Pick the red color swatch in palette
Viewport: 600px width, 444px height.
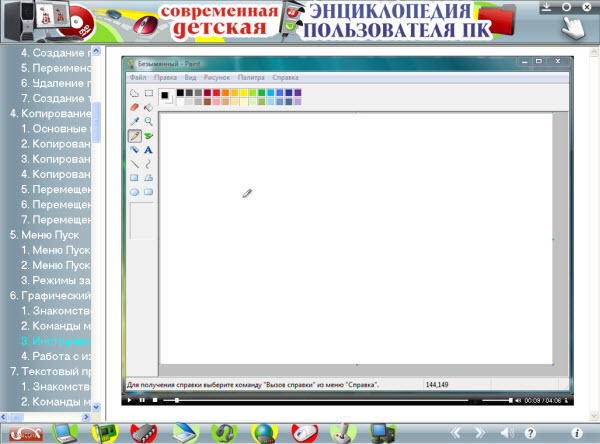tap(217, 92)
